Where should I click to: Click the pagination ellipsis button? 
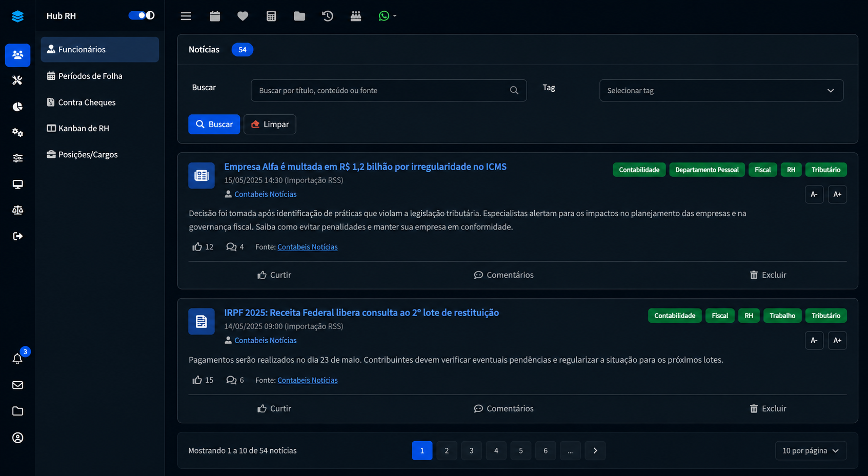point(570,451)
